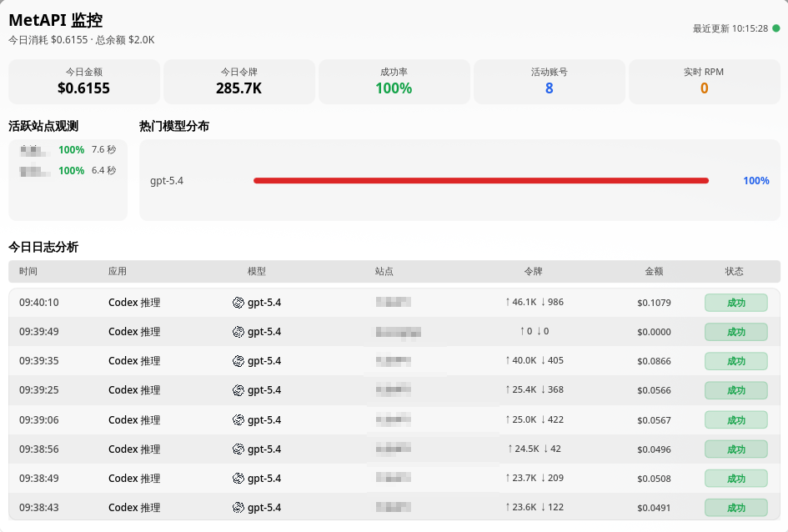788x532 pixels.
Task: Click the OpenAI icon in the 09:38:49 row
Action: click(x=238, y=478)
